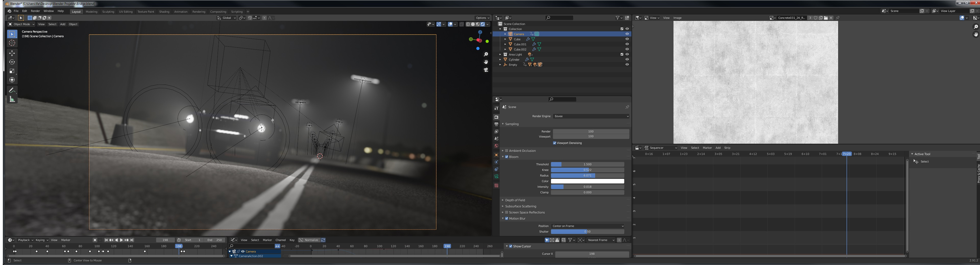
Task: Switch to wireframe viewport shading
Action: point(468,24)
